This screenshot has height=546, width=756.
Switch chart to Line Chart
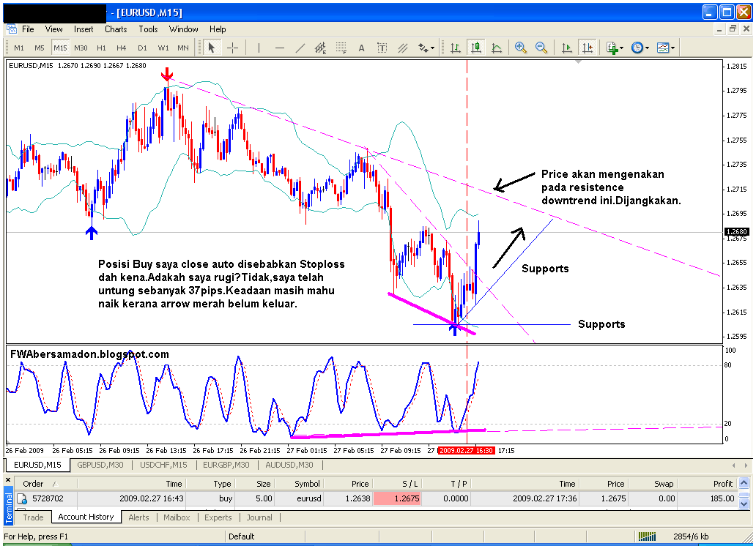497,48
